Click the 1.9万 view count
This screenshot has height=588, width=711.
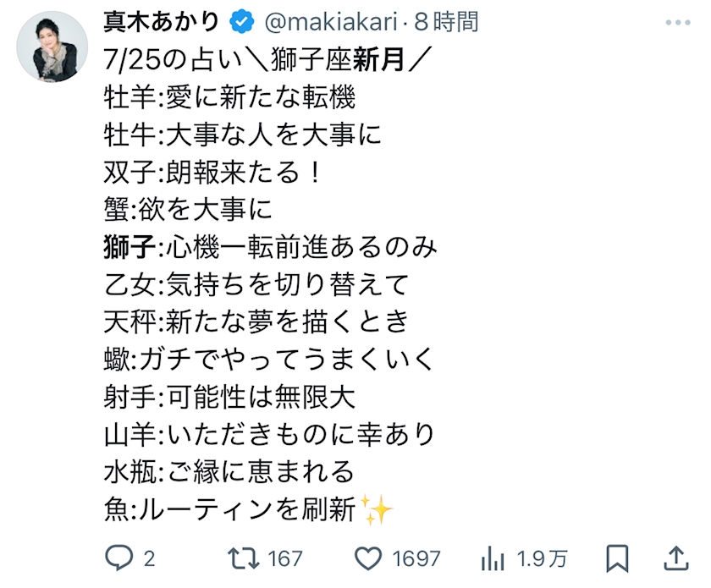543,558
